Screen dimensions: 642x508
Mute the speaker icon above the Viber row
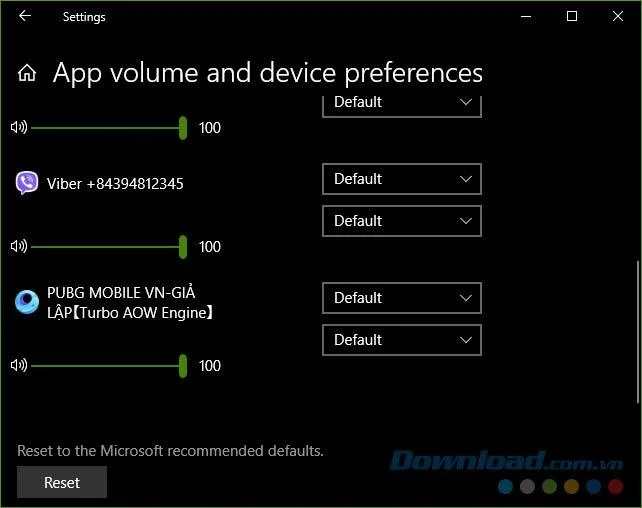pos(19,127)
